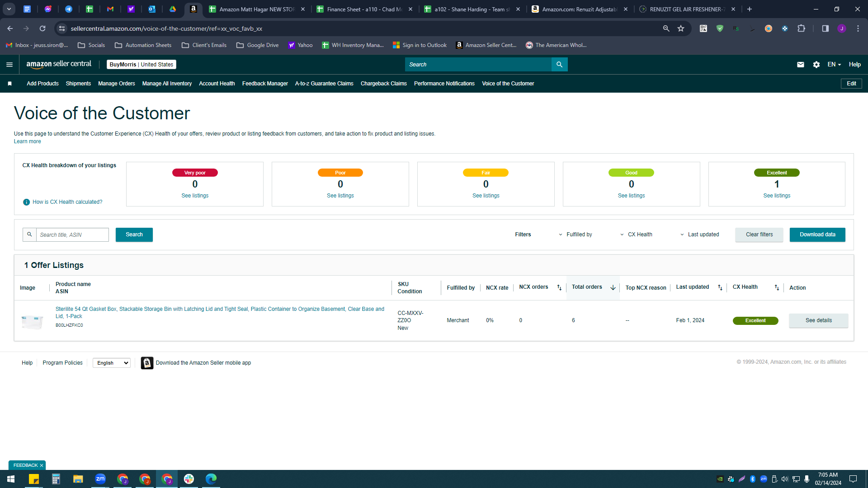Open the Seller Central hamburger menu
The height and width of the screenshot is (488, 868).
9,65
